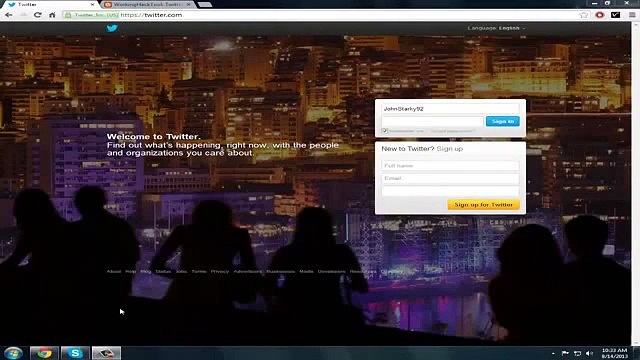
Task: Click the Action Center flag icon
Action: click(565, 353)
